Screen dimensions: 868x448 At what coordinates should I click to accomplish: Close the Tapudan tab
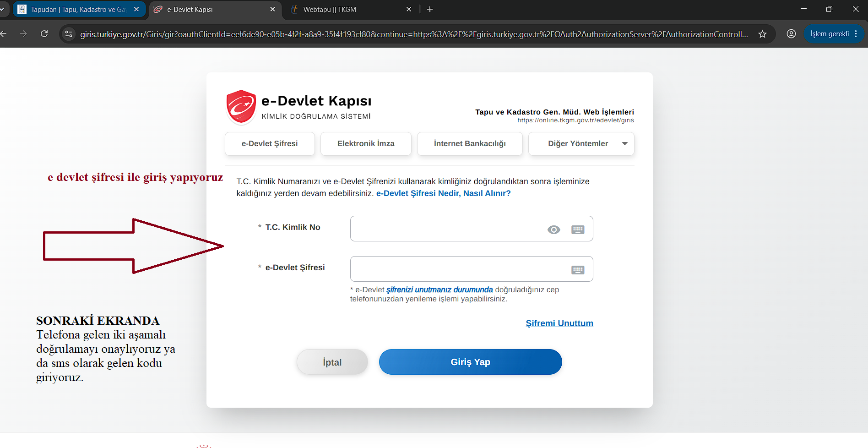(x=136, y=9)
